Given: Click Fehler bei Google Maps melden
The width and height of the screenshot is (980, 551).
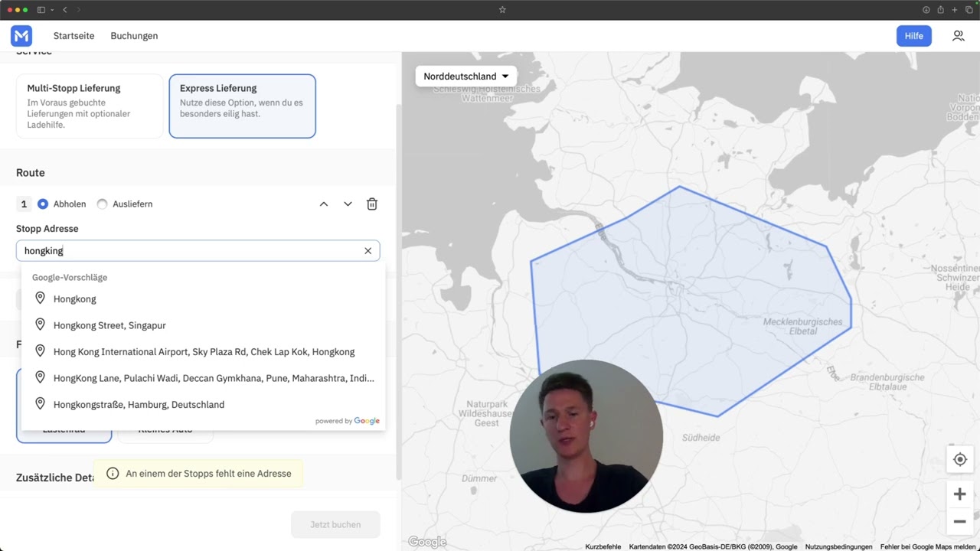Looking at the screenshot, I should pyautogui.click(x=928, y=546).
